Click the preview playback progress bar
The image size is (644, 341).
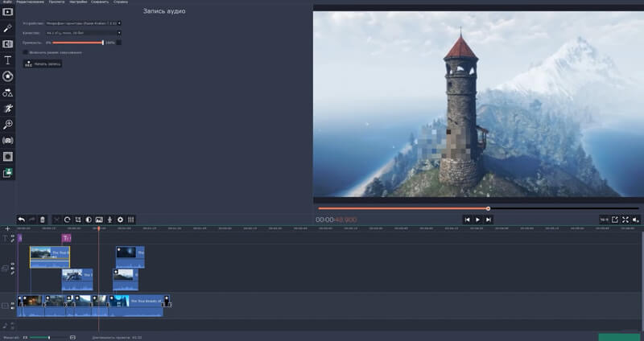click(479, 208)
